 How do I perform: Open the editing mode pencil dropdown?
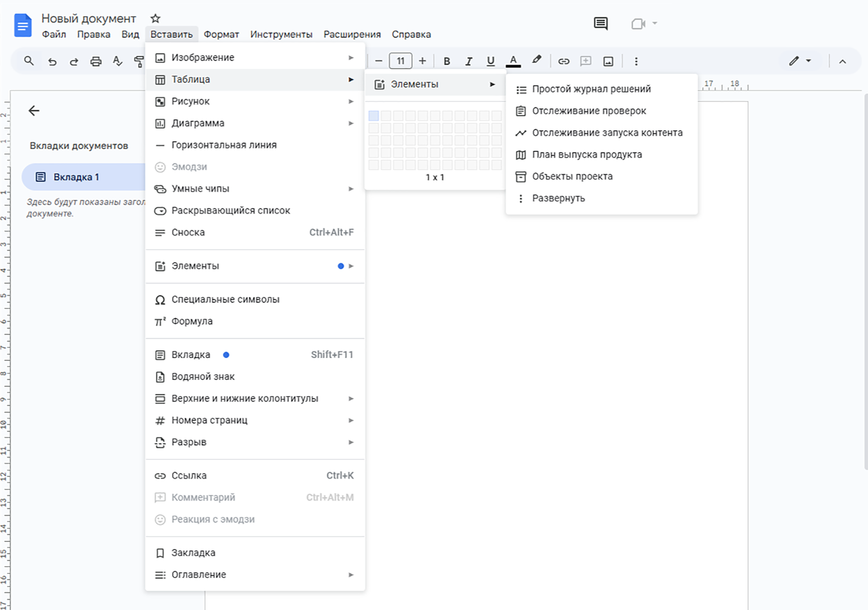[x=800, y=61]
